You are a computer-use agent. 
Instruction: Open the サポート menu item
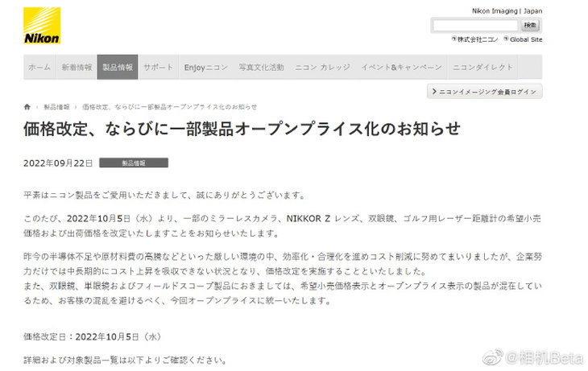tap(158, 67)
